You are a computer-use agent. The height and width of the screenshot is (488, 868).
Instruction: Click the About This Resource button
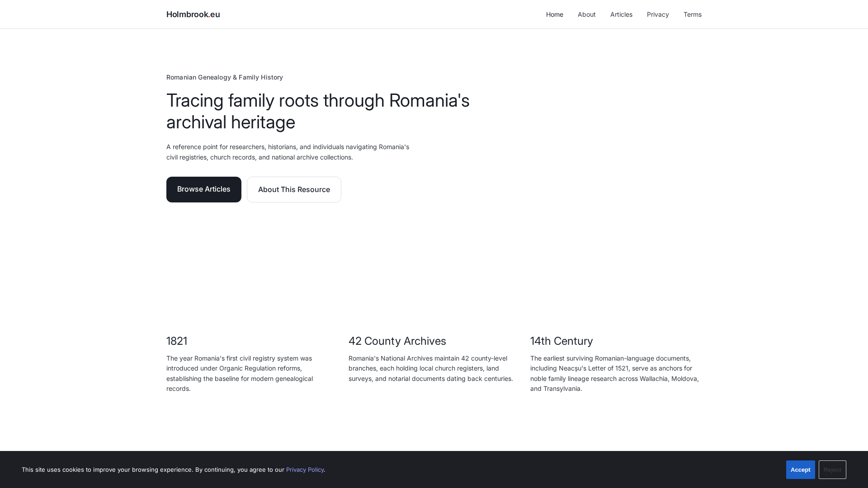tap(294, 189)
